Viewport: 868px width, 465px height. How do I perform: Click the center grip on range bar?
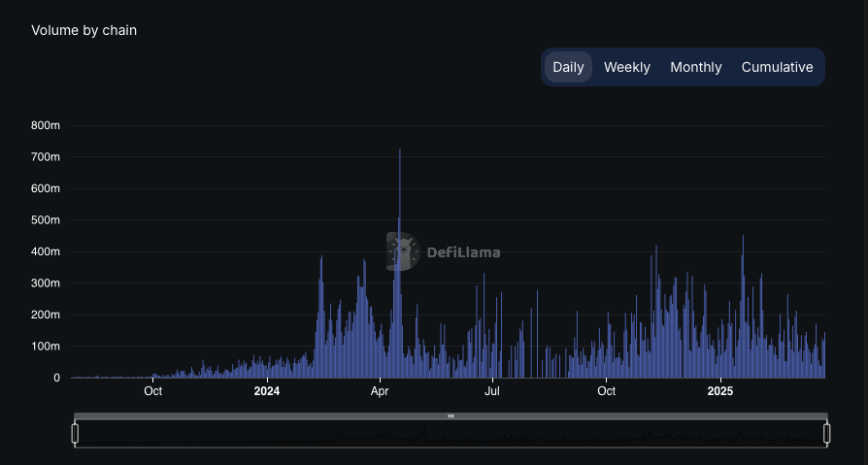click(451, 415)
